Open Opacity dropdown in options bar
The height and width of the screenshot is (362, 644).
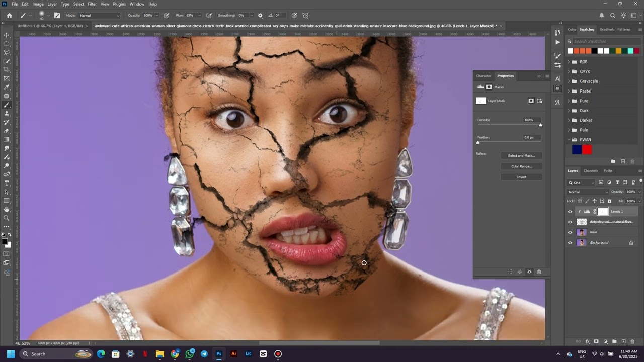pyautogui.click(x=157, y=16)
